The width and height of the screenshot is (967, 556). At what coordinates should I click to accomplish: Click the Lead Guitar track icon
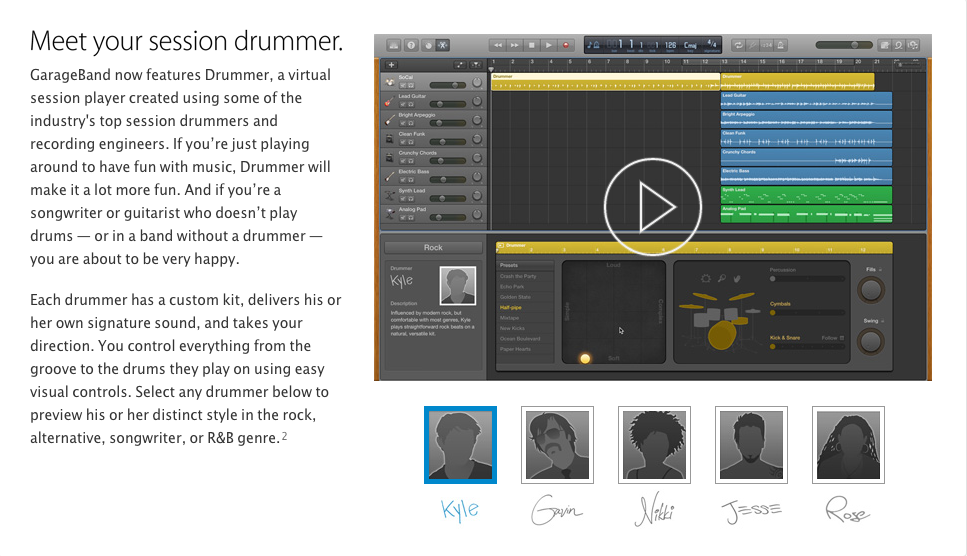[x=387, y=101]
